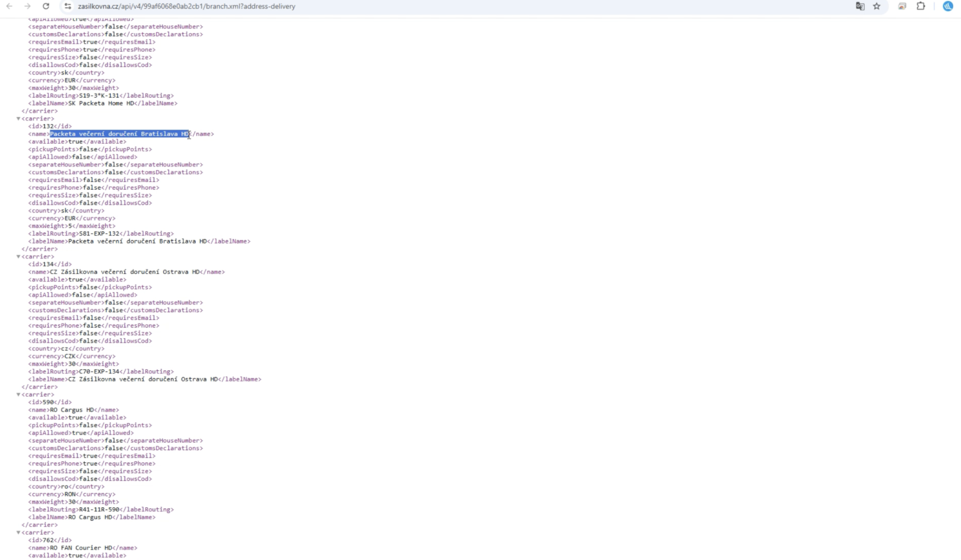Screen dimensions: 961x560
Task: Click name CZ Zásilkovna večerní doručení Ostrava HD
Action: [126, 272]
